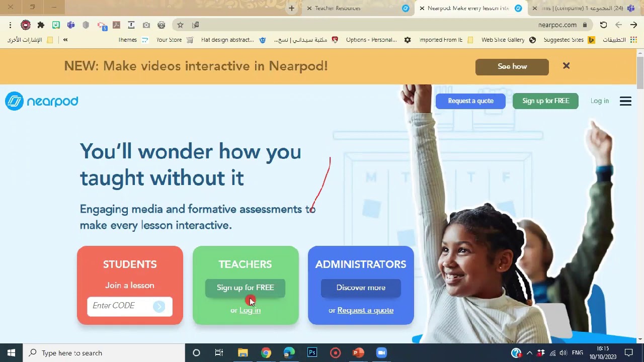This screenshot has width=644, height=362.
Task: Open the Options - Personal bookmark
Action: click(378, 40)
